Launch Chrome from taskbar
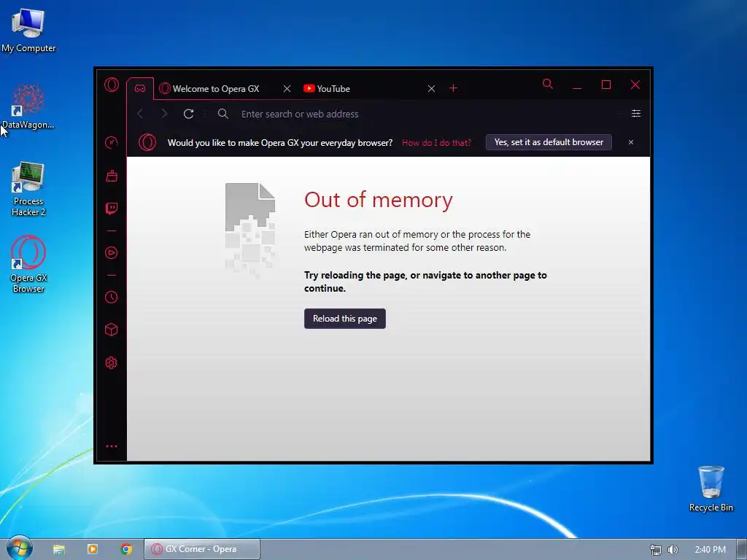 tap(126, 549)
